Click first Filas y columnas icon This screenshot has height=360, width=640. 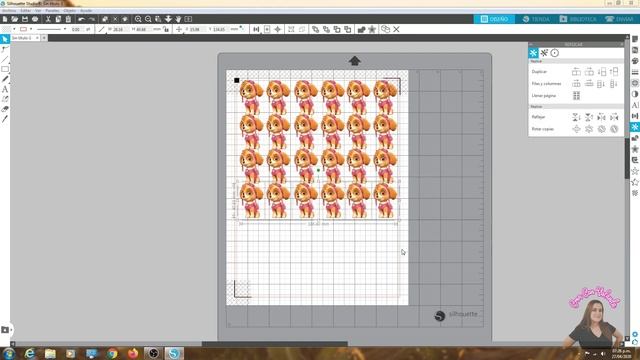click(576, 84)
